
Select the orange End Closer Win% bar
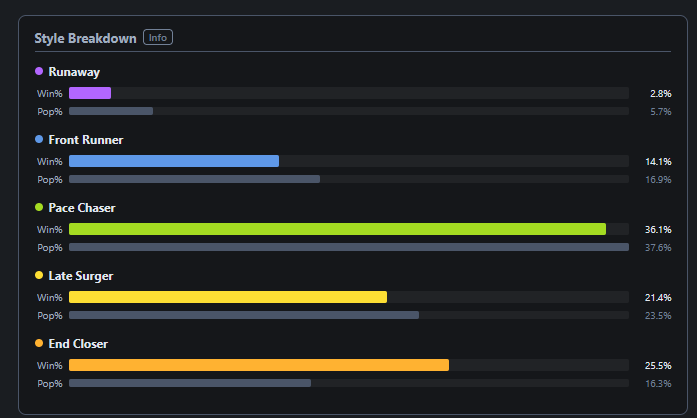coord(259,365)
